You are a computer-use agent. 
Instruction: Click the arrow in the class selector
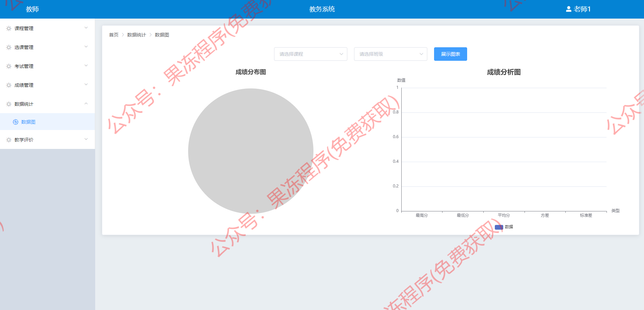coord(421,54)
